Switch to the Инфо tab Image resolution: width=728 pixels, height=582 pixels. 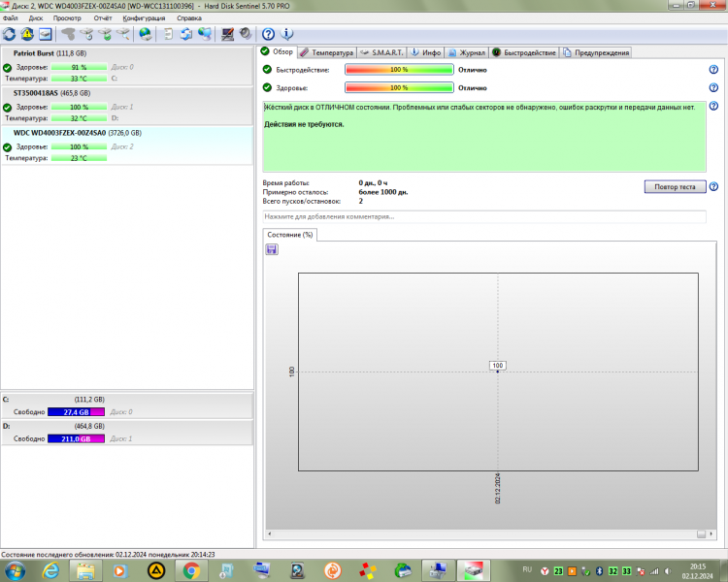tap(426, 53)
